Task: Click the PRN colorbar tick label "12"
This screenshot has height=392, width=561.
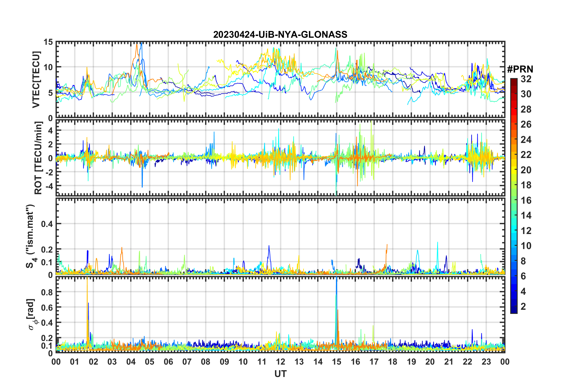Action: coord(526,231)
